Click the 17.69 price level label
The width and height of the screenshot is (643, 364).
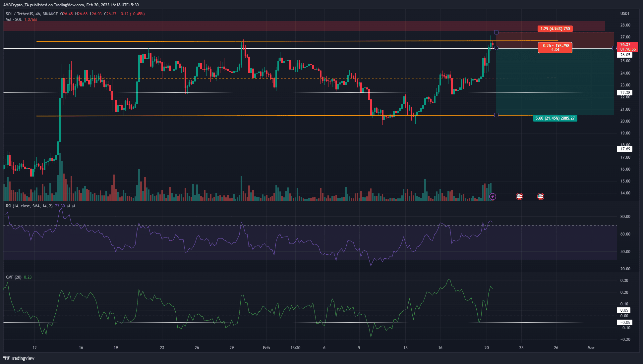pos(625,149)
